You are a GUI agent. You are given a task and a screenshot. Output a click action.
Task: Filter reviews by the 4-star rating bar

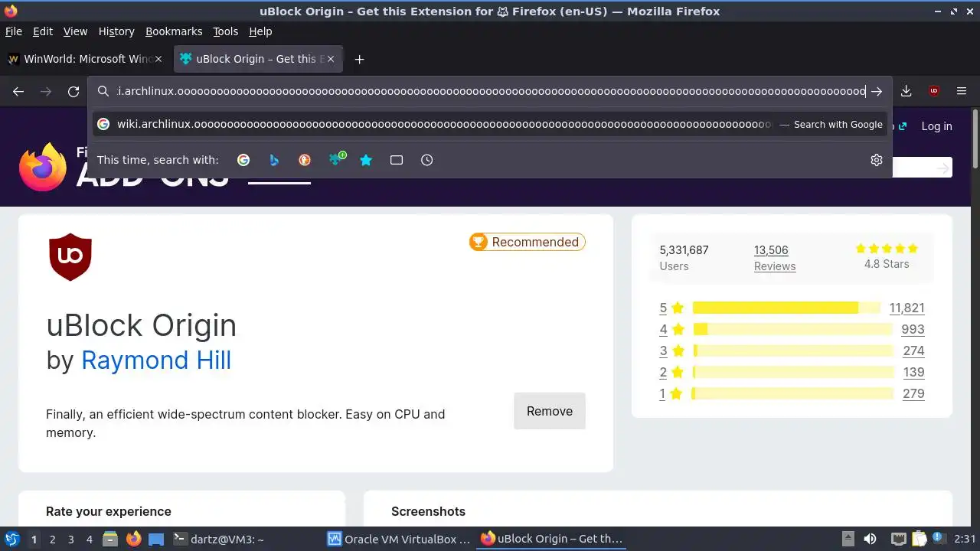pyautogui.click(x=792, y=329)
